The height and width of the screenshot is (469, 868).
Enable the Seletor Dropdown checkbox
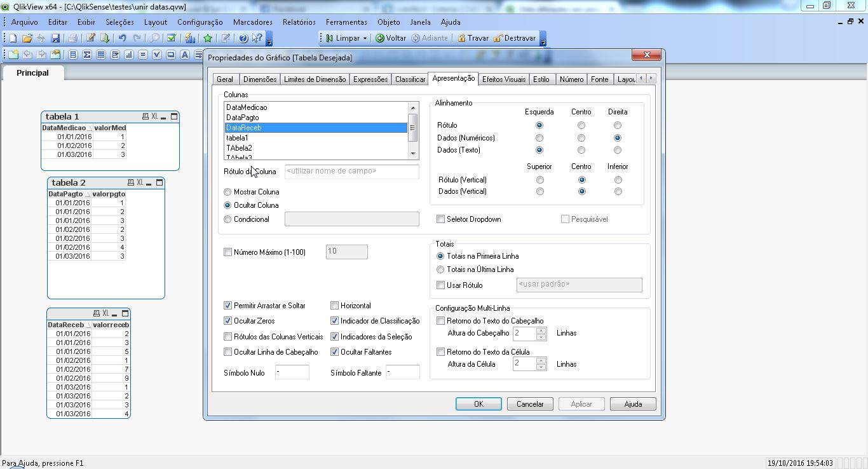point(440,219)
